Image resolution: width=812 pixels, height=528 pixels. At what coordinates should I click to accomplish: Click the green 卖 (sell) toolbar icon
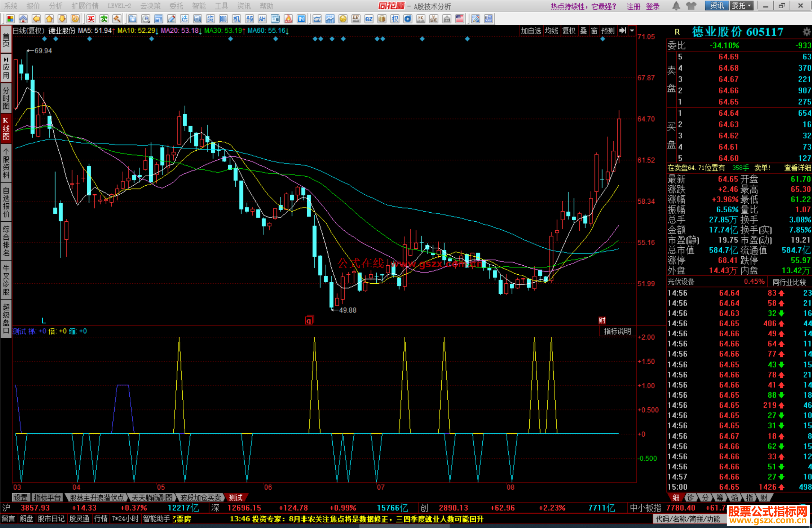click(104, 19)
